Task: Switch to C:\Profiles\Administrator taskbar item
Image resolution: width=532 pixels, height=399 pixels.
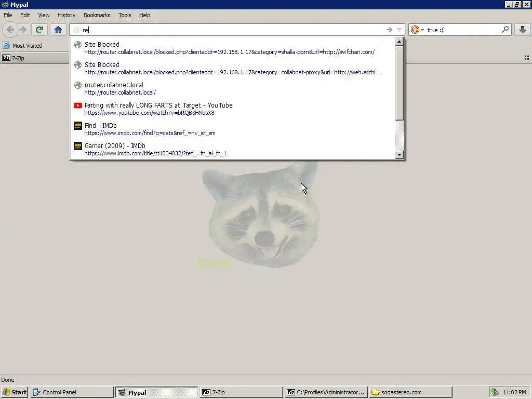Action: click(326, 392)
